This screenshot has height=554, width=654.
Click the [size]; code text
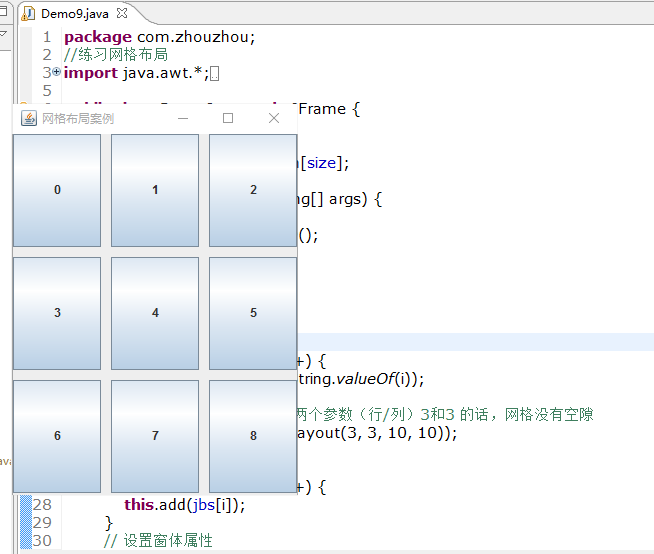click(324, 163)
